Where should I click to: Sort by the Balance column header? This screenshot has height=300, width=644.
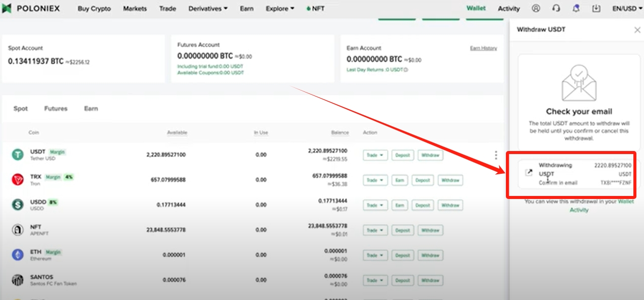pos(340,133)
